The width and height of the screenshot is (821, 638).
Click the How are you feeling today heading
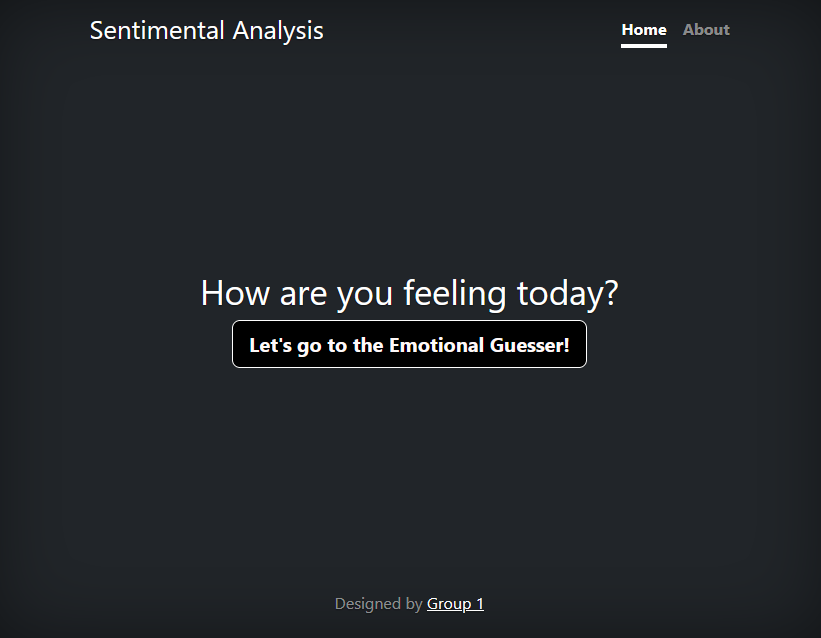click(x=409, y=292)
